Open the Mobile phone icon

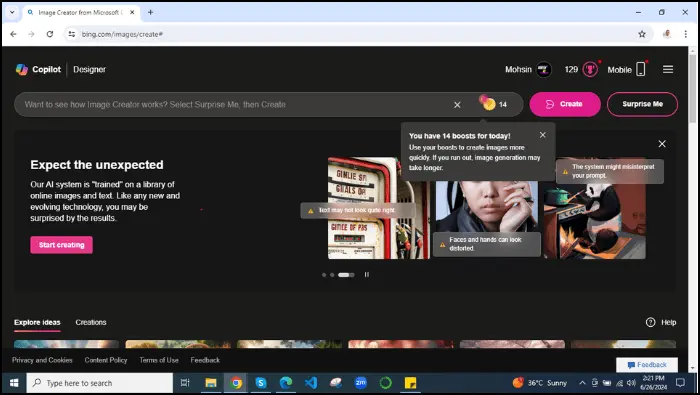[641, 69]
